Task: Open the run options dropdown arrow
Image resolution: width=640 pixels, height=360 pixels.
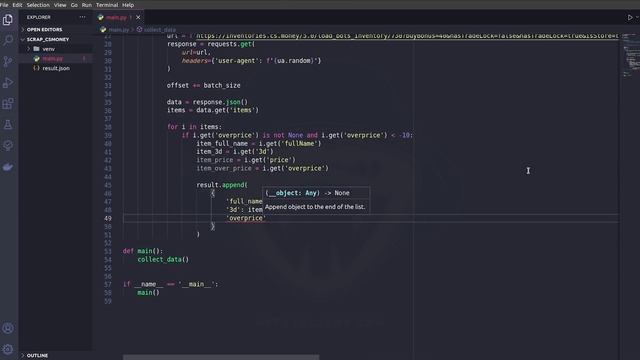Action: point(637,18)
